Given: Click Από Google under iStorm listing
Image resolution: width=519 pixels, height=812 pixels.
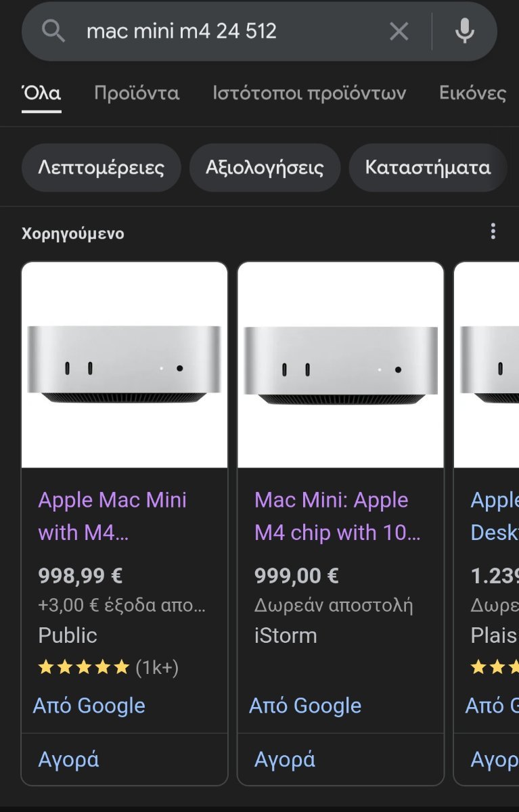Looking at the screenshot, I should point(305,706).
